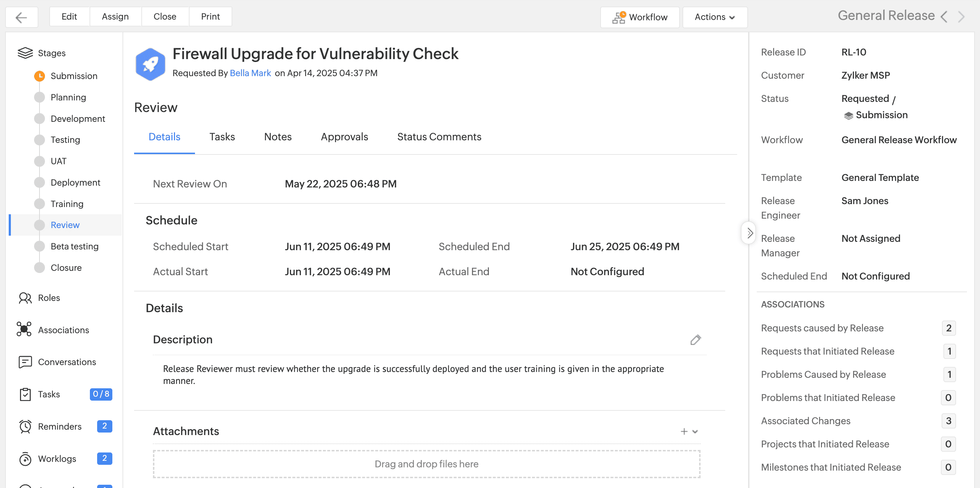Go to next release arrow
This screenshot has width=980, height=488.
[x=961, y=17]
